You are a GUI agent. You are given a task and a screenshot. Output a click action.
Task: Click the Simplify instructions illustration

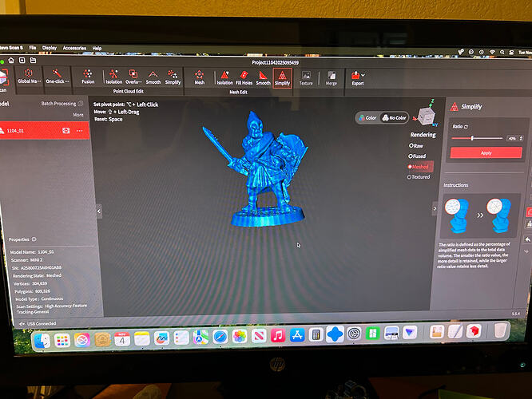pyautogui.click(x=478, y=215)
